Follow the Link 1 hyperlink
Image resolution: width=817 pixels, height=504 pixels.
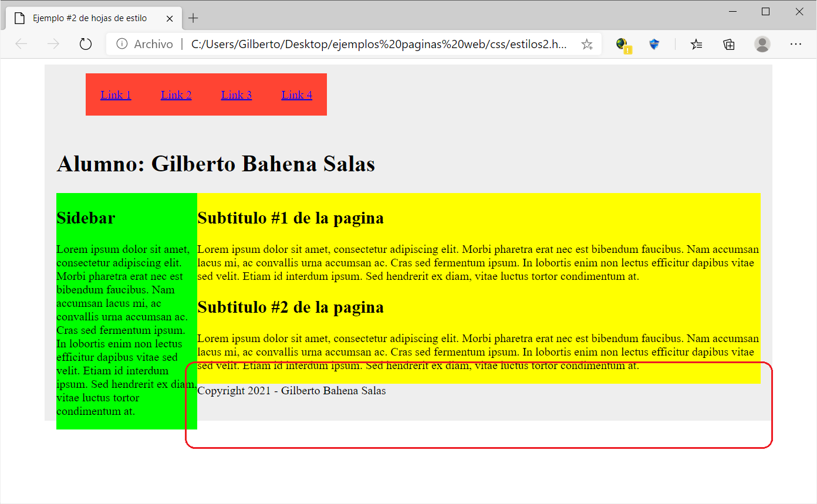point(116,94)
